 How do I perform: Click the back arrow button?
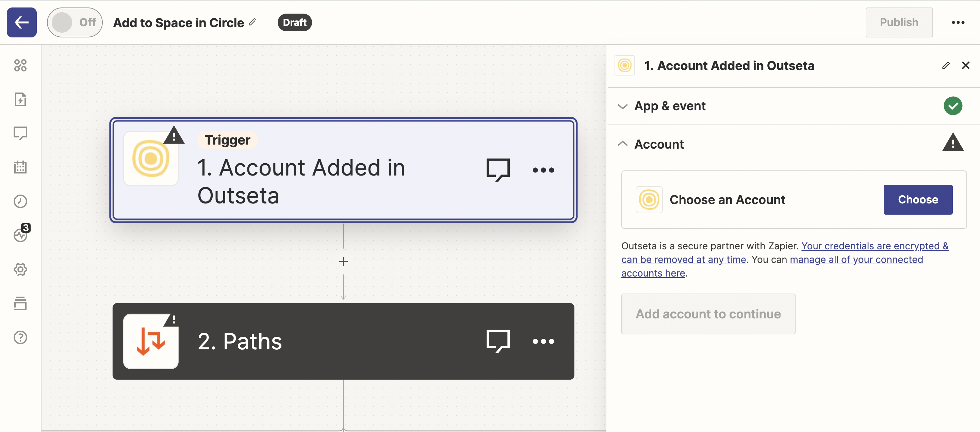pos(22,22)
